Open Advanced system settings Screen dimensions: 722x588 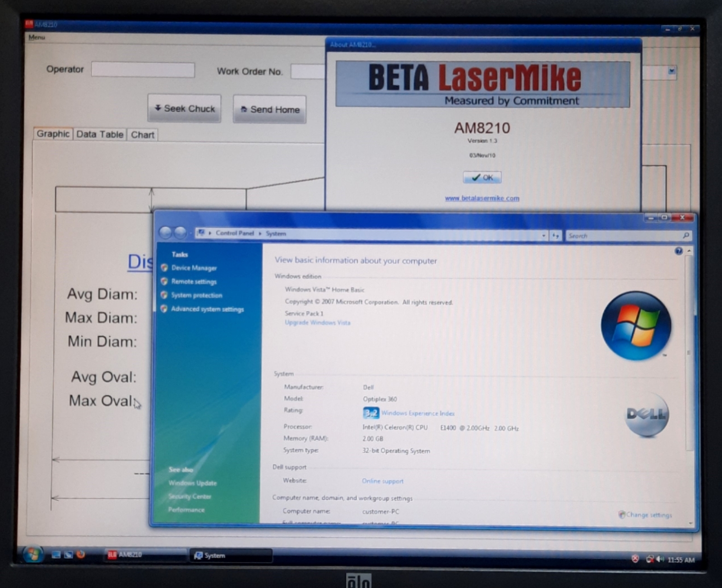pyautogui.click(x=208, y=309)
